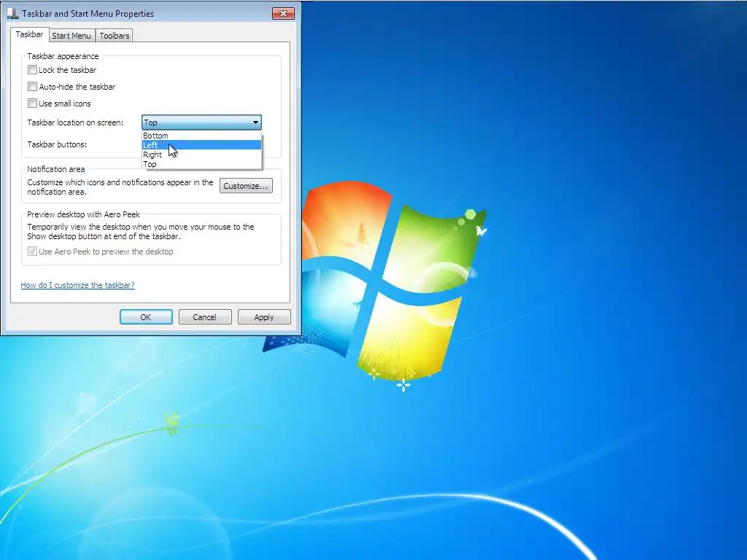The image size is (747, 560).
Task: Click the dialog title bar icon
Action: tap(13, 13)
